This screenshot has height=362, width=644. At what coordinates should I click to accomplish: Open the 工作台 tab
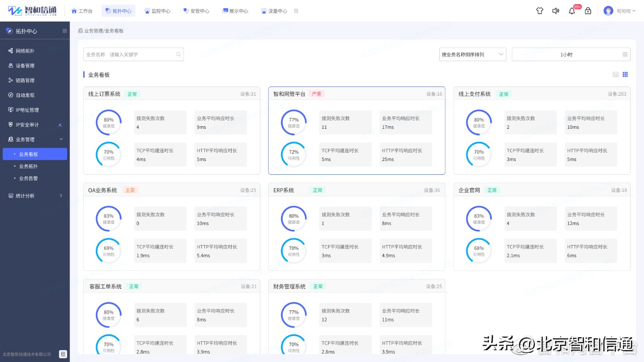pyautogui.click(x=82, y=10)
